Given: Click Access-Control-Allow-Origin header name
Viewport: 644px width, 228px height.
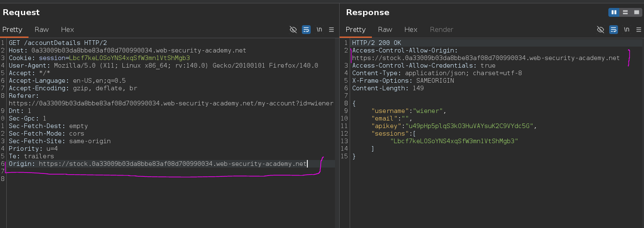Looking at the screenshot, I should 405,50.
